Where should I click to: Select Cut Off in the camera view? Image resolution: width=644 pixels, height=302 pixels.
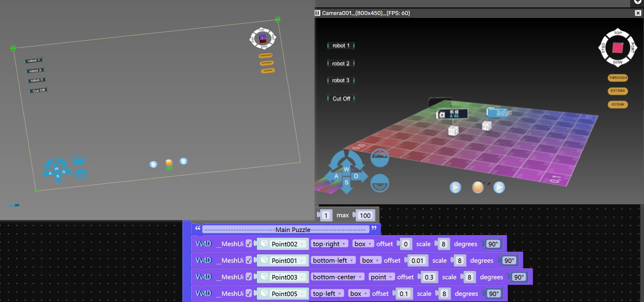click(341, 99)
